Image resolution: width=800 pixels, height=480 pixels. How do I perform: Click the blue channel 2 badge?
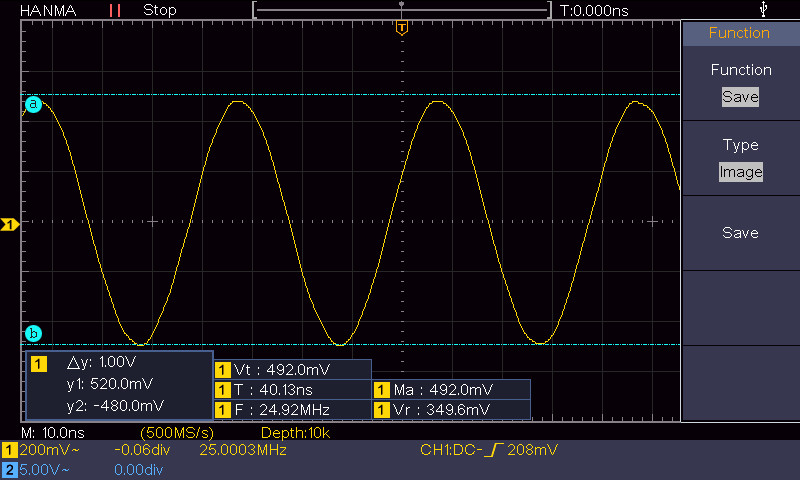pos(9,468)
